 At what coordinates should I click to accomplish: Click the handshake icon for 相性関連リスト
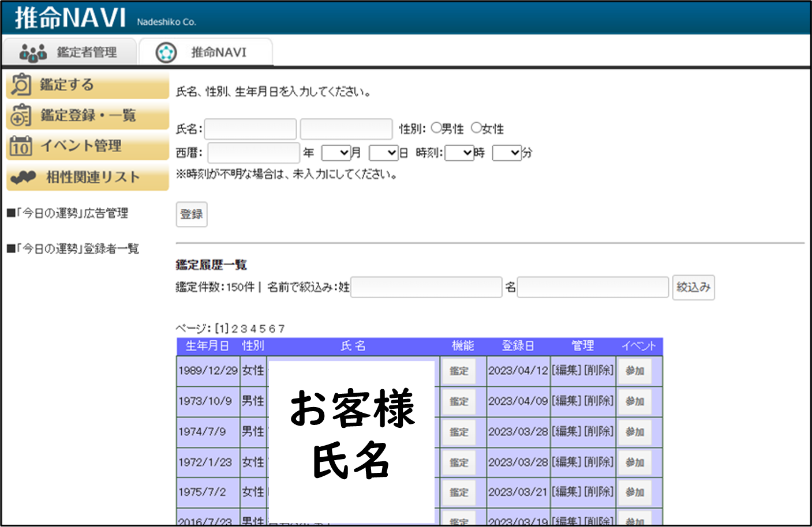point(24,178)
